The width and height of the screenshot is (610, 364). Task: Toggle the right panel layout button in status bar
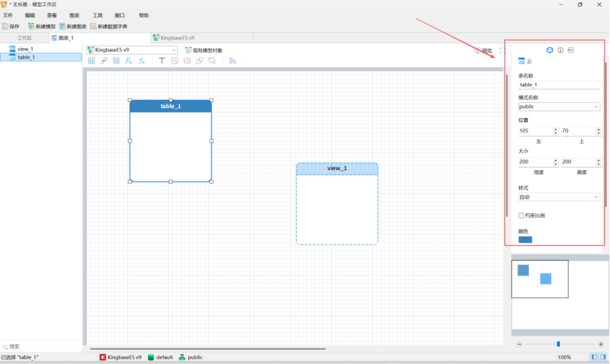[x=602, y=357]
